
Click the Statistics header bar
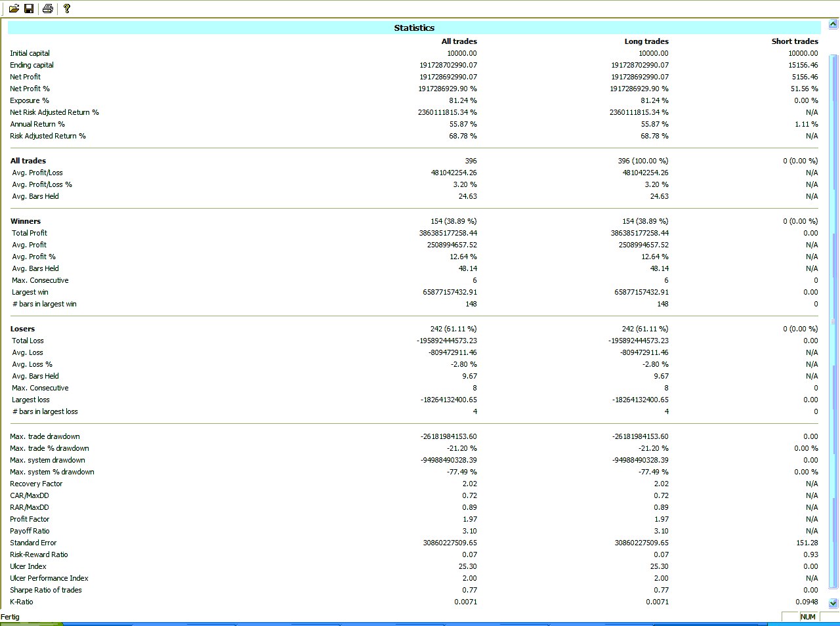(414, 28)
